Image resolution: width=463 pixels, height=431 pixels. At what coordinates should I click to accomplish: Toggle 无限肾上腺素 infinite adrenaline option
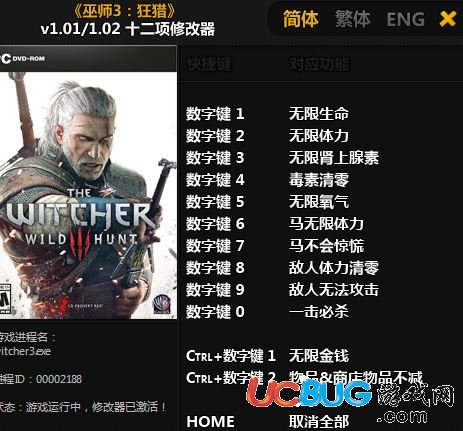click(x=334, y=158)
